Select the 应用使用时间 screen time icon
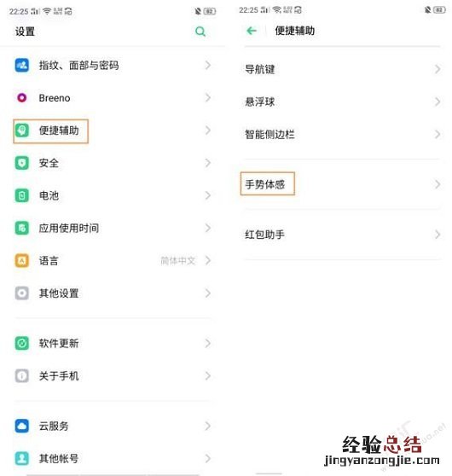 click(22, 228)
